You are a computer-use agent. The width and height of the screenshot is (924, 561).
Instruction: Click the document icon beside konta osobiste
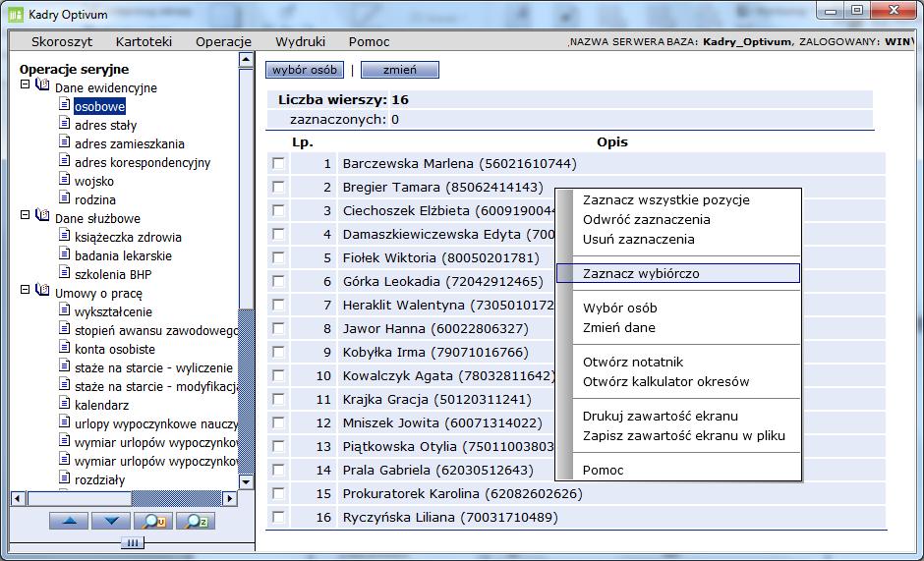[x=65, y=347]
